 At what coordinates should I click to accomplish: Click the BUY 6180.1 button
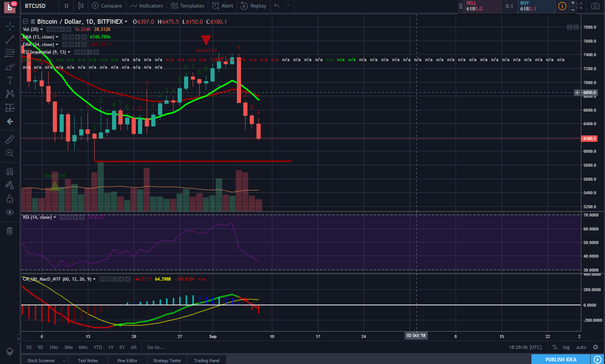coord(536,6)
